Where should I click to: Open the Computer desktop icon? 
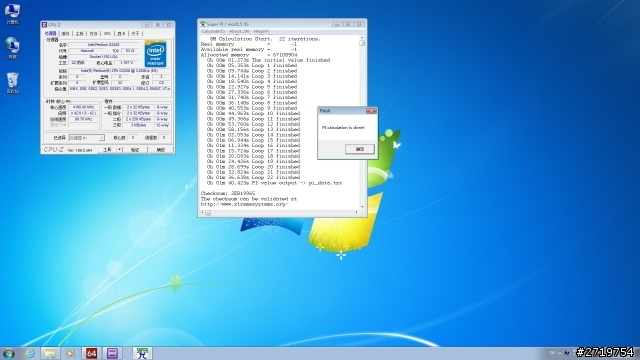(x=12, y=13)
